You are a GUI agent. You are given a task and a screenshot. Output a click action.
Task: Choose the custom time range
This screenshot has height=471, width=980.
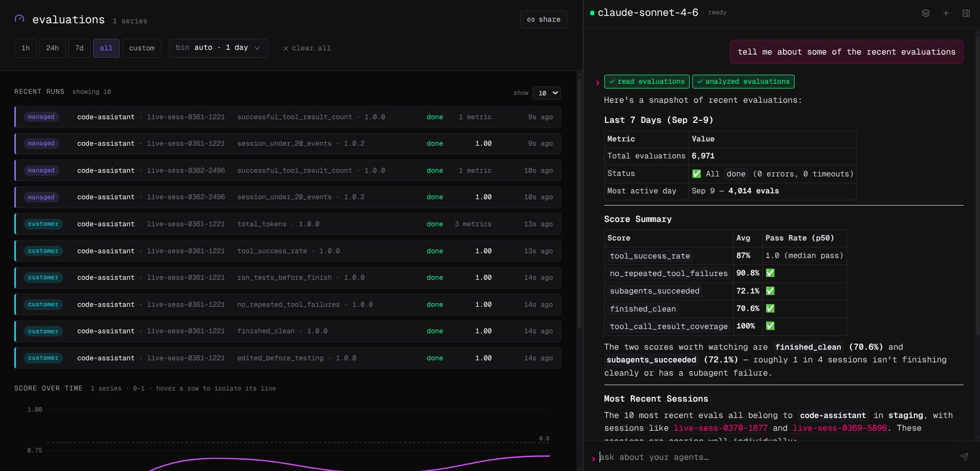pos(142,48)
